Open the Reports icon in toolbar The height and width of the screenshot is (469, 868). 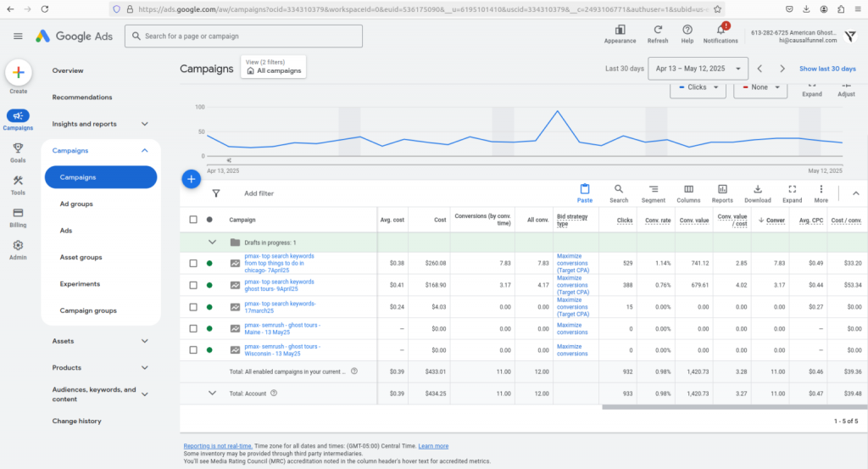[722, 193]
